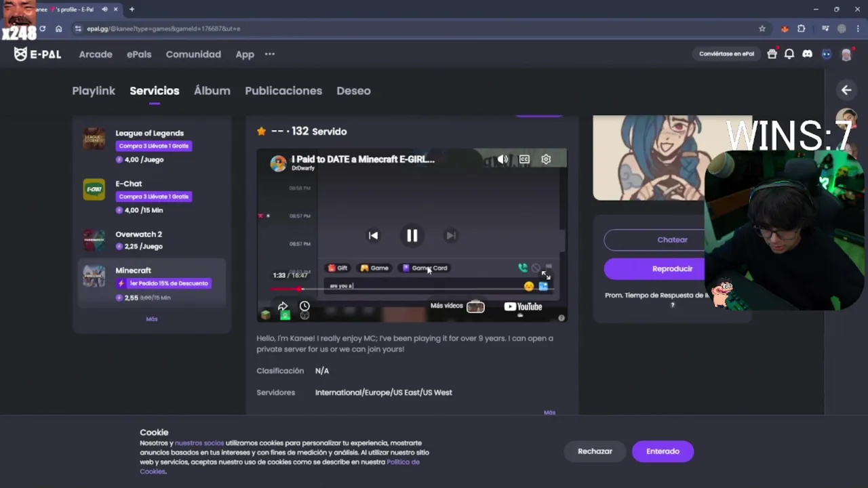This screenshot has width=868, height=488.
Task: Open the App menu item
Action: coord(245,54)
